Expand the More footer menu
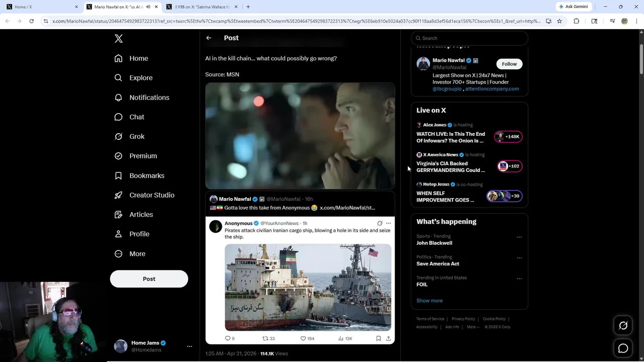Screen dimensions: 644x362 473,327
